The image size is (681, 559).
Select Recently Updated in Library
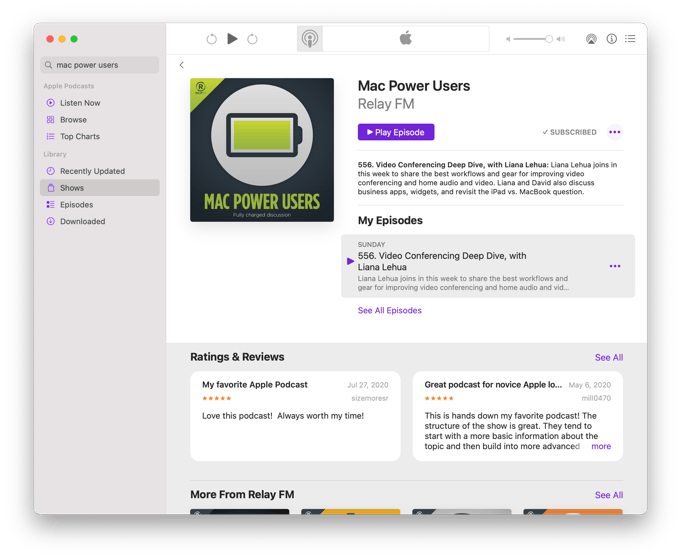99,171
